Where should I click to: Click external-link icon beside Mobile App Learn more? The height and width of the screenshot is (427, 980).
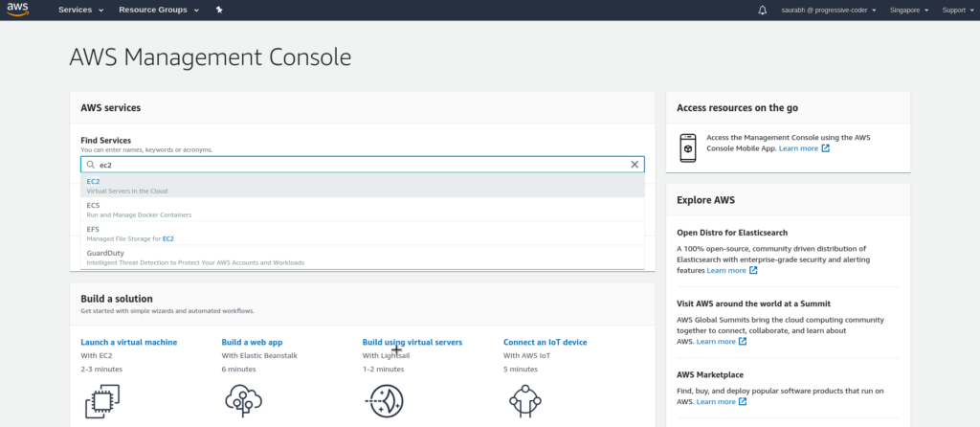825,148
